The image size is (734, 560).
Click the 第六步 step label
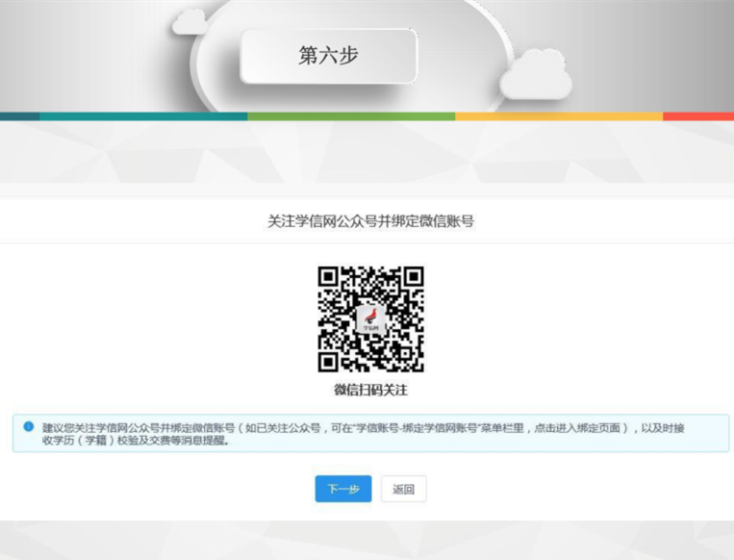point(328,56)
